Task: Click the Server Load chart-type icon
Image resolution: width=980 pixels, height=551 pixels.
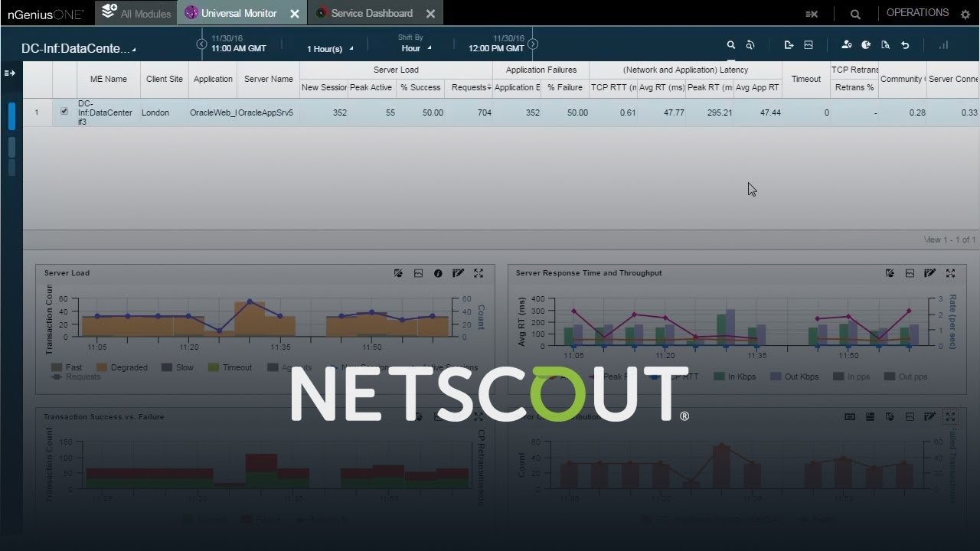Action: 398,273
